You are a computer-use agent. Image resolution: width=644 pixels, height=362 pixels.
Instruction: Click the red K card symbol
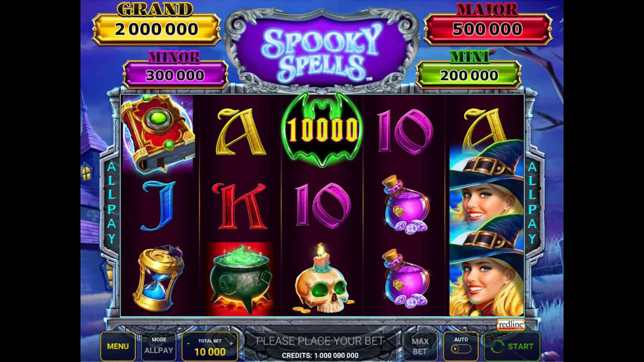click(x=240, y=206)
